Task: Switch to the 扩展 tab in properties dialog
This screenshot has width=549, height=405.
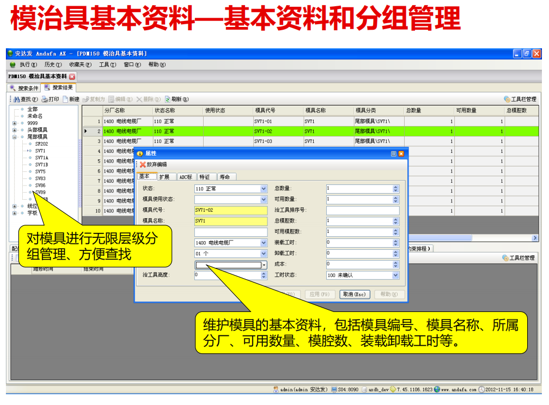Action: 165,177
